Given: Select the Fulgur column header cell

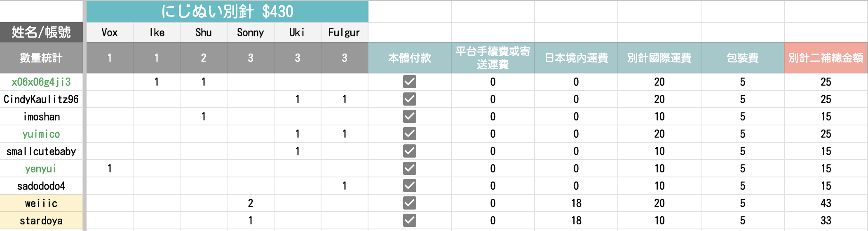Looking at the screenshot, I should tap(344, 33).
